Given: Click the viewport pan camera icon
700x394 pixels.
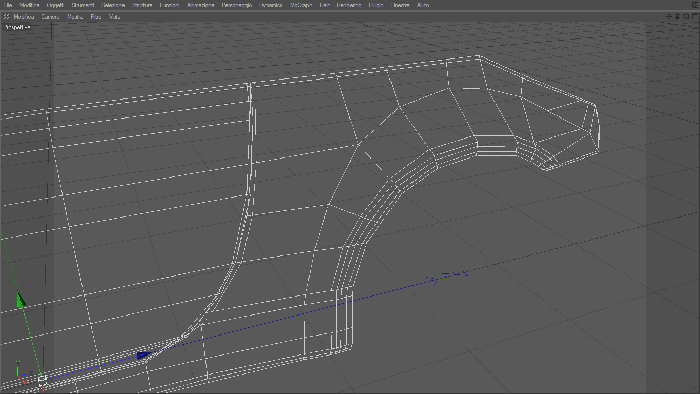Looking at the screenshot, I should pos(669,17).
